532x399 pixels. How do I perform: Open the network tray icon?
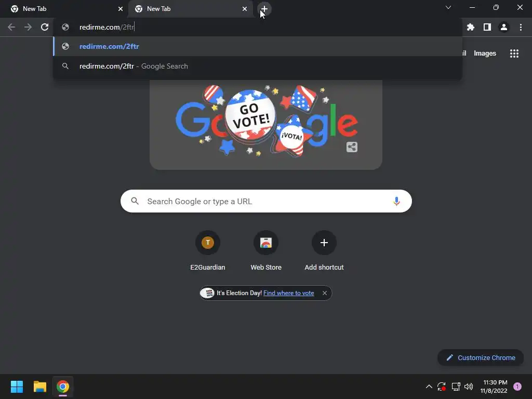[x=456, y=387]
